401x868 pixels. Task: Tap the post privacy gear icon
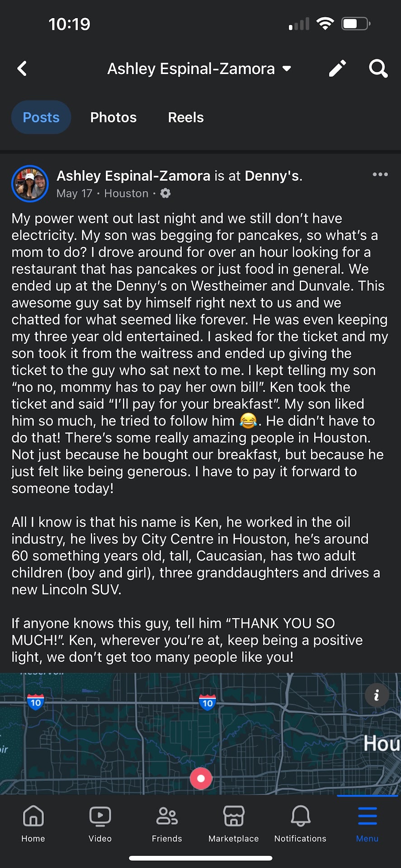(165, 193)
